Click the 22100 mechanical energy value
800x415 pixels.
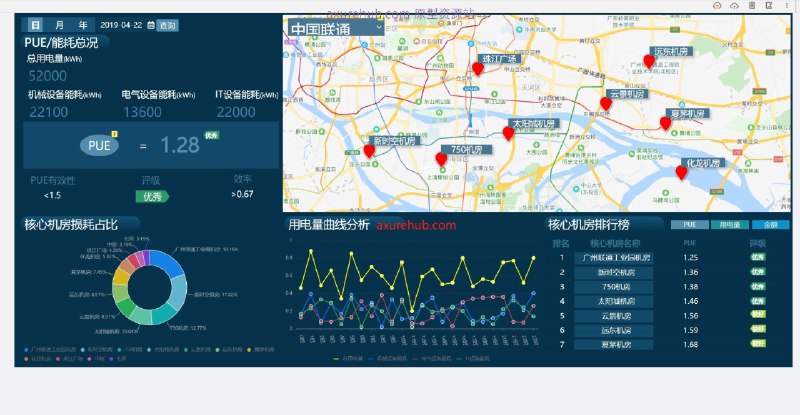click(x=48, y=112)
